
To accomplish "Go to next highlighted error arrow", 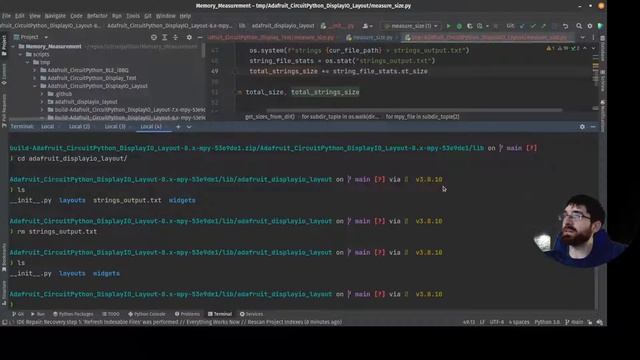I will click(x=593, y=48).
